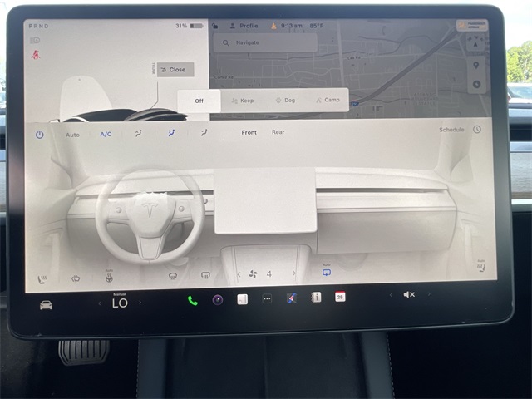Select face-level airflow vent icon
Image resolution: width=532 pixels, height=399 pixels.
171,133
